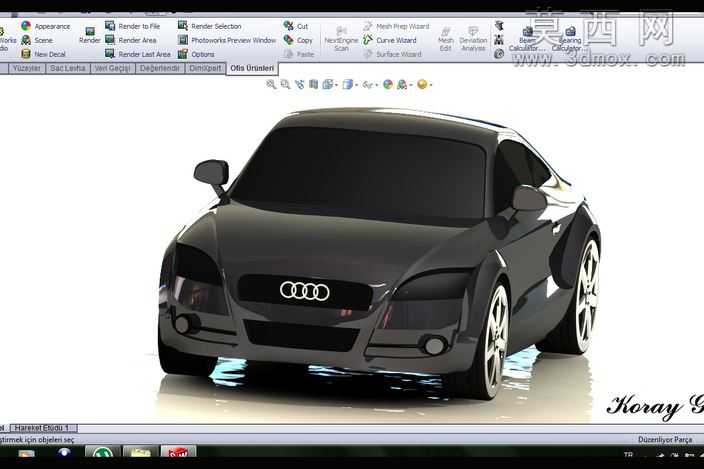Open Mesh Edit tool
Screen dimensions: 704x469
(445, 39)
